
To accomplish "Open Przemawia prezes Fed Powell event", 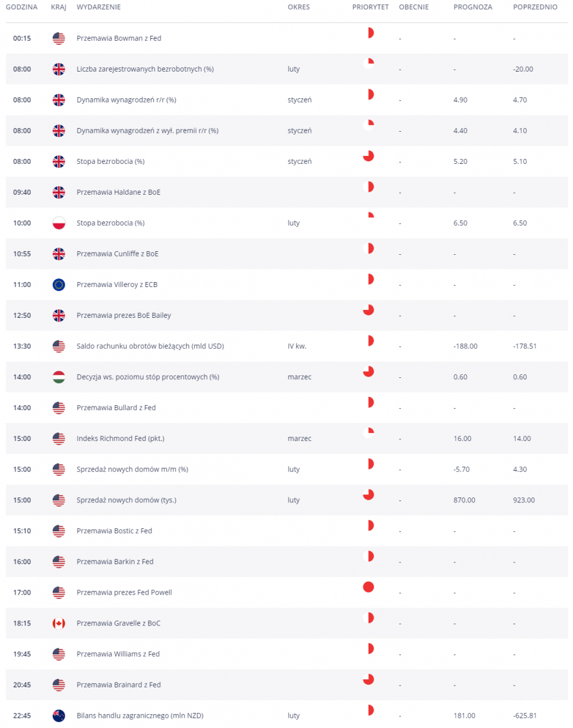I will click(x=124, y=593).
